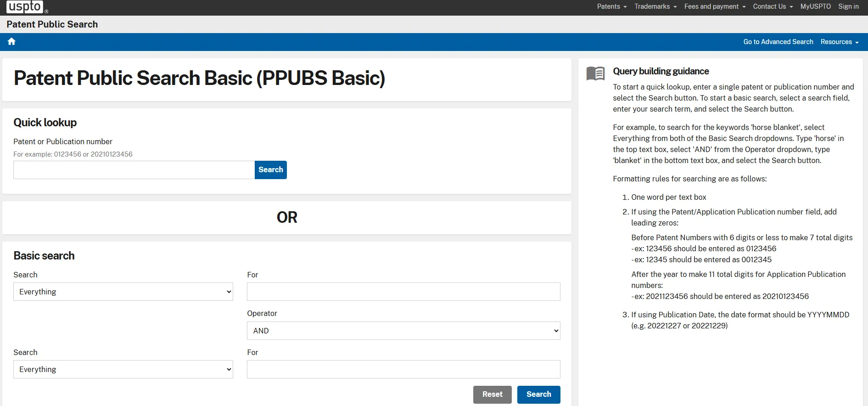Image resolution: width=868 pixels, height=406 pixels.
Task: Open the MyUSPTO link
Action: (815, 6)
